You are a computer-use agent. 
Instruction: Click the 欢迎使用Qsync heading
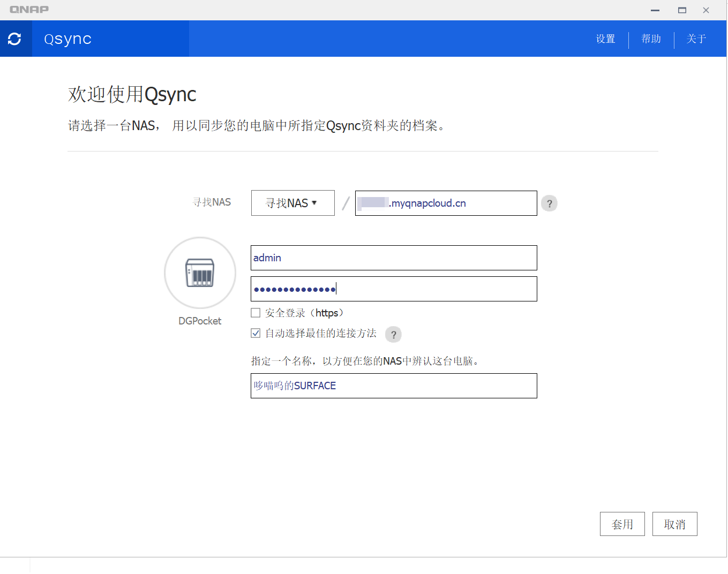[x=132, y=94]
